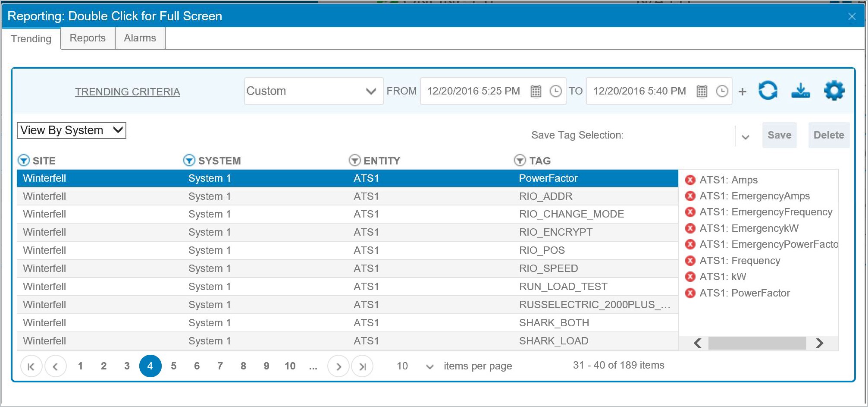The image size is (868, 407).
Task: Select the RIO_SPEED tag row
Action: click(x=348, y=268)
